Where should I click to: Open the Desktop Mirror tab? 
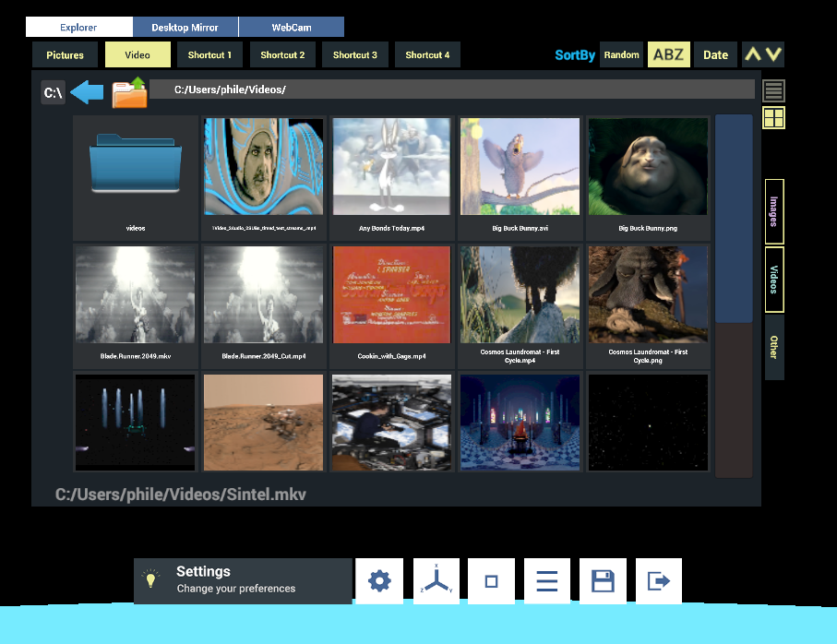[x=185, y=27]
